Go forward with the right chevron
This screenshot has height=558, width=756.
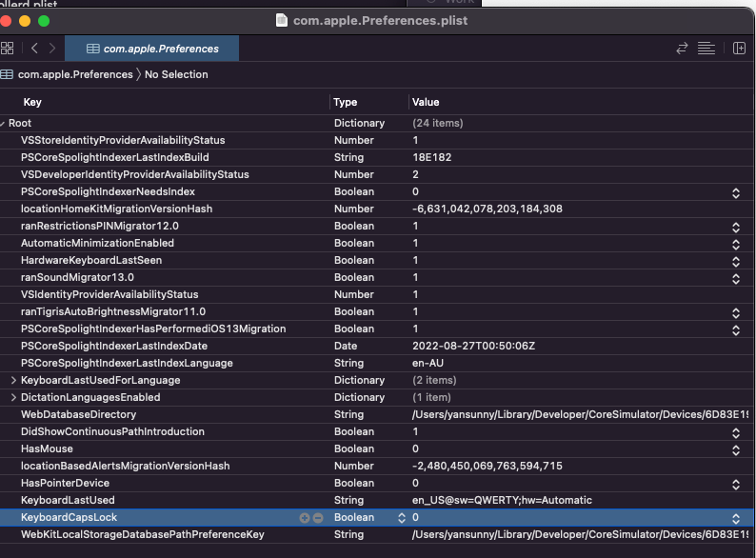point(52,49)
